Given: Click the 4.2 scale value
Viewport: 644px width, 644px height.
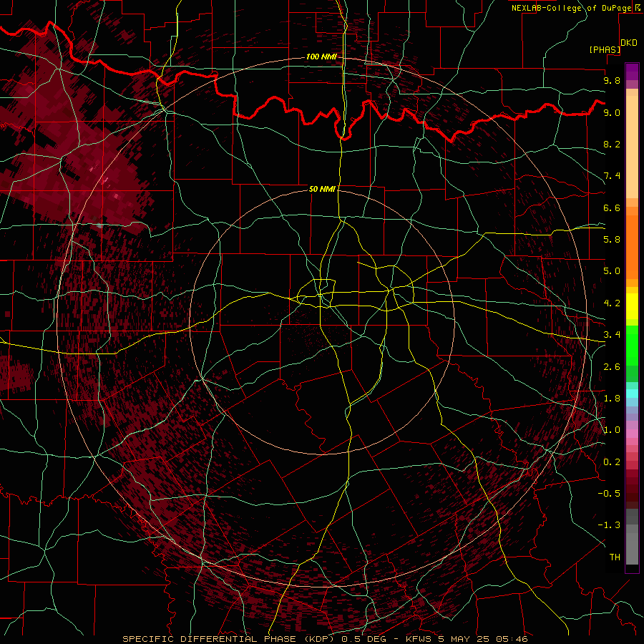Looking at the screenshot, I should click(612, 303).
